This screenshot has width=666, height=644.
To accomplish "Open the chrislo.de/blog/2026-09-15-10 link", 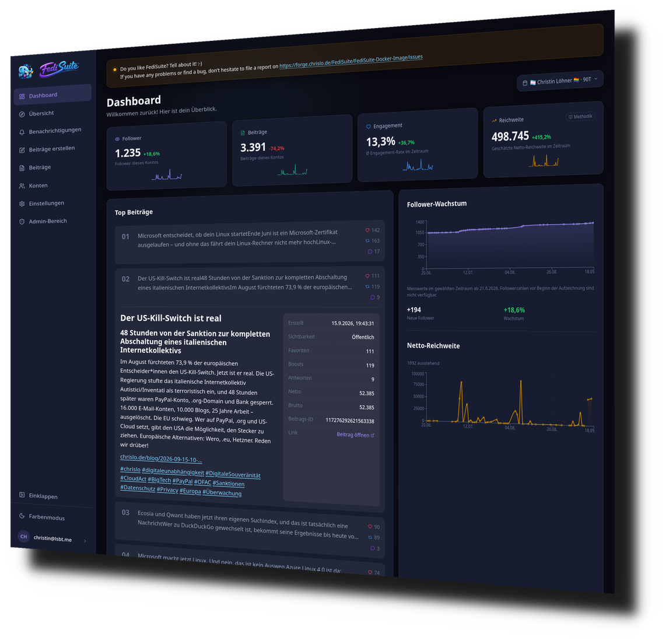I will coord(161,459).
